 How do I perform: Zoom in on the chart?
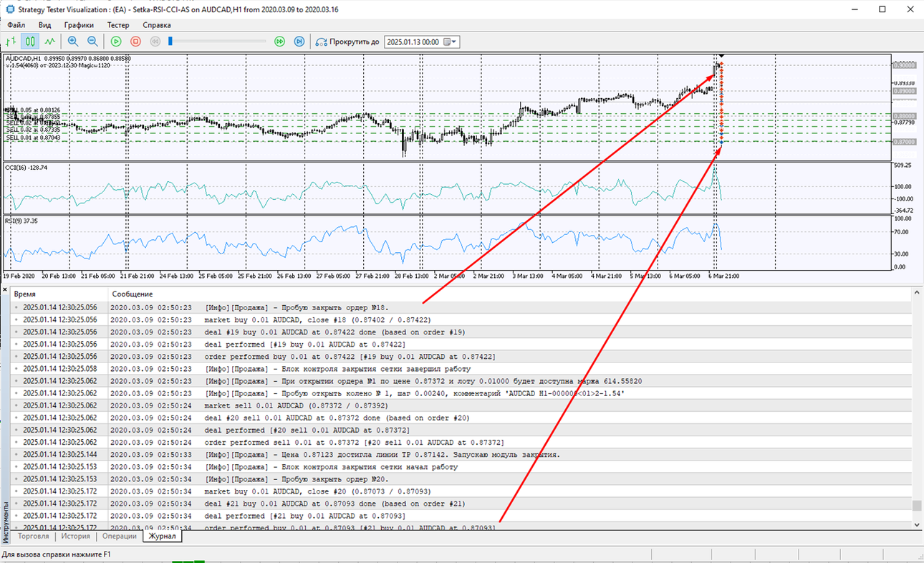coord(73,42)
